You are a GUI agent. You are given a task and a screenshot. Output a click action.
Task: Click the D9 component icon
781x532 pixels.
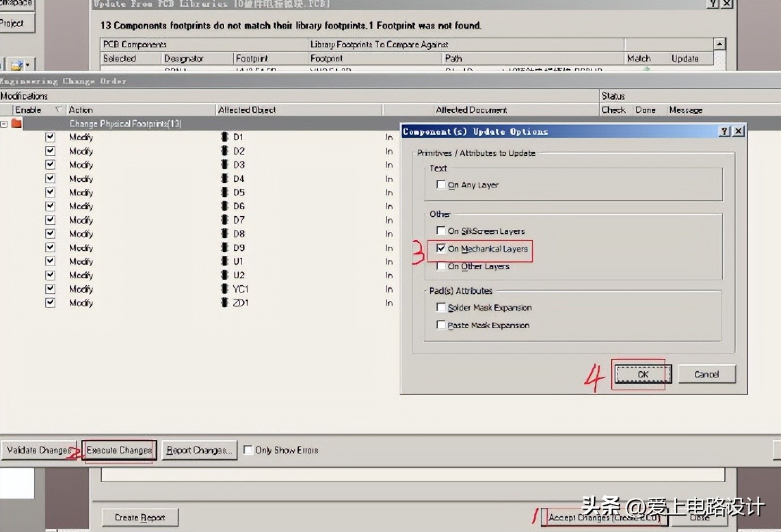pos(225,248)
